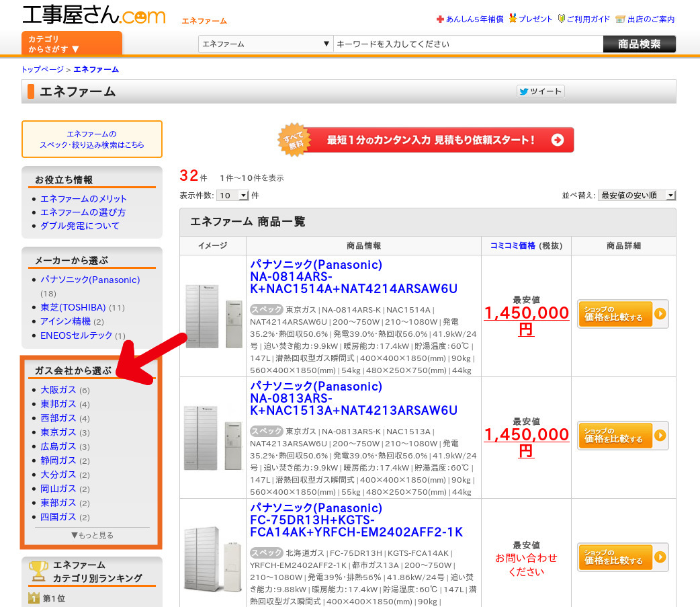This screenshot has height=607, width=700.
Task: Select 大阪ガス gas company
Action: (x=58, y=390)
